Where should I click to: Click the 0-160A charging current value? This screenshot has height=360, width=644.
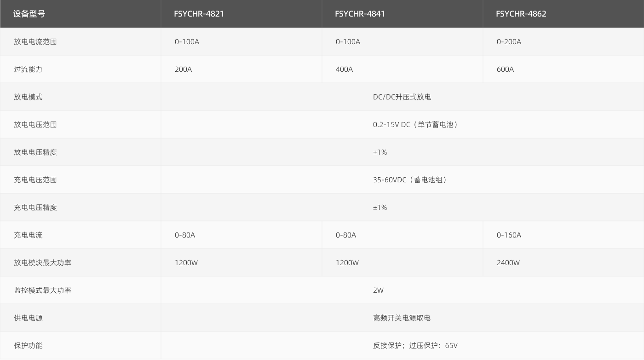509,235
